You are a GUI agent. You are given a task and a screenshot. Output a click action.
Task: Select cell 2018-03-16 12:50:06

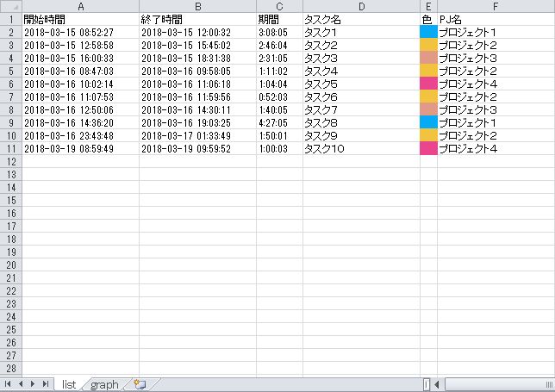click(81, 110)
